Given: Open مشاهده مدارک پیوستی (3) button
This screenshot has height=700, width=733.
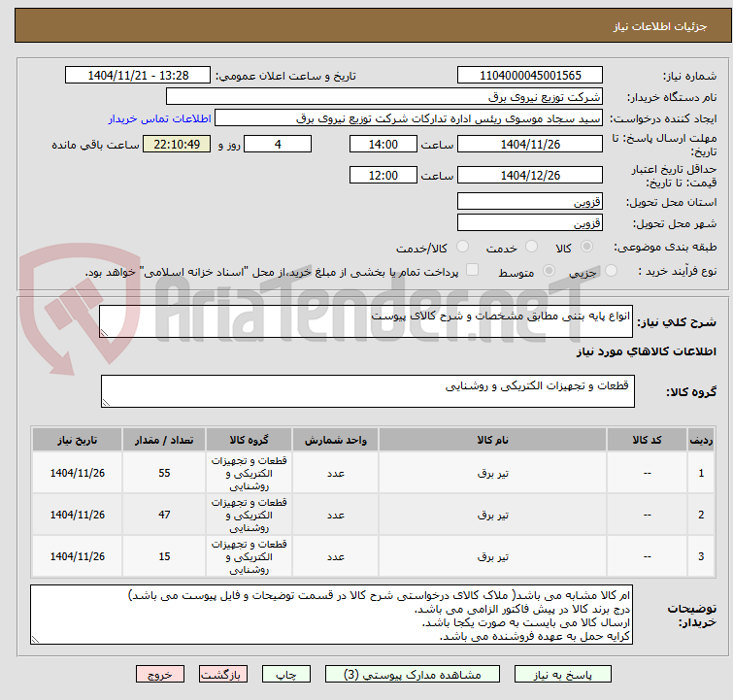Looking at the screenshot, I should 413,675.
